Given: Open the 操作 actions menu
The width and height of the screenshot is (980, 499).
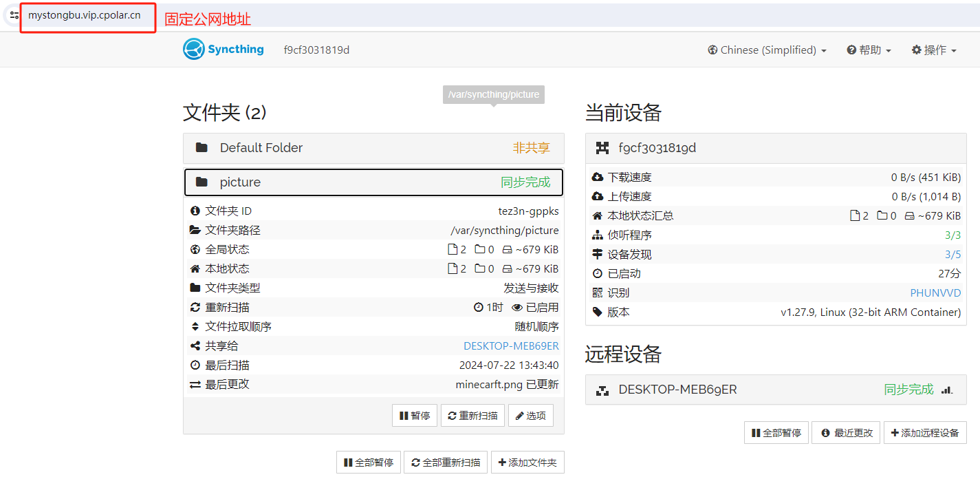Looking at the screenshot, I should 934,50.
